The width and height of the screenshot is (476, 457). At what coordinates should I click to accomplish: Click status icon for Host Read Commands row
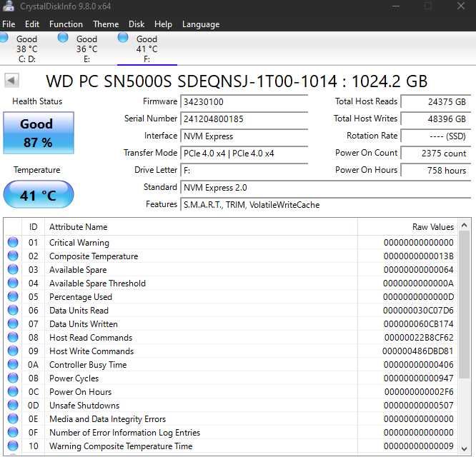pyautogui.click(x=13, y=337)
